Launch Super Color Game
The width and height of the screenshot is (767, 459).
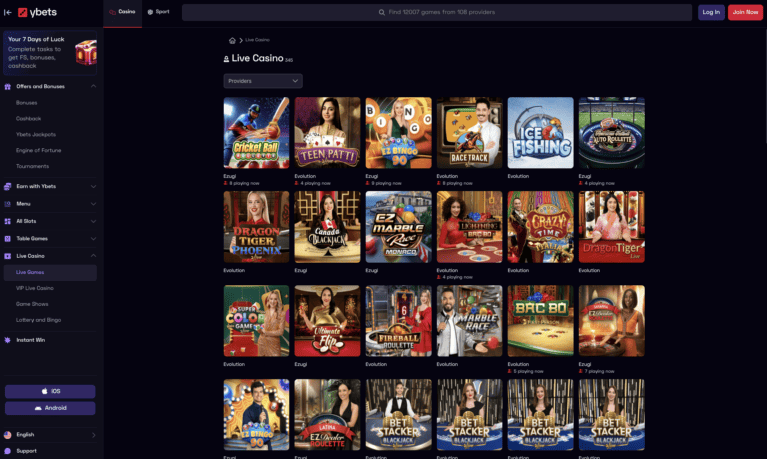point(256,321)
